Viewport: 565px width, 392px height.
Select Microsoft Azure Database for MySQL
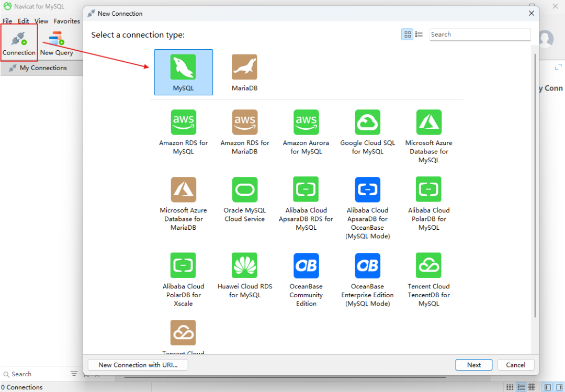[x=429, y=136]
